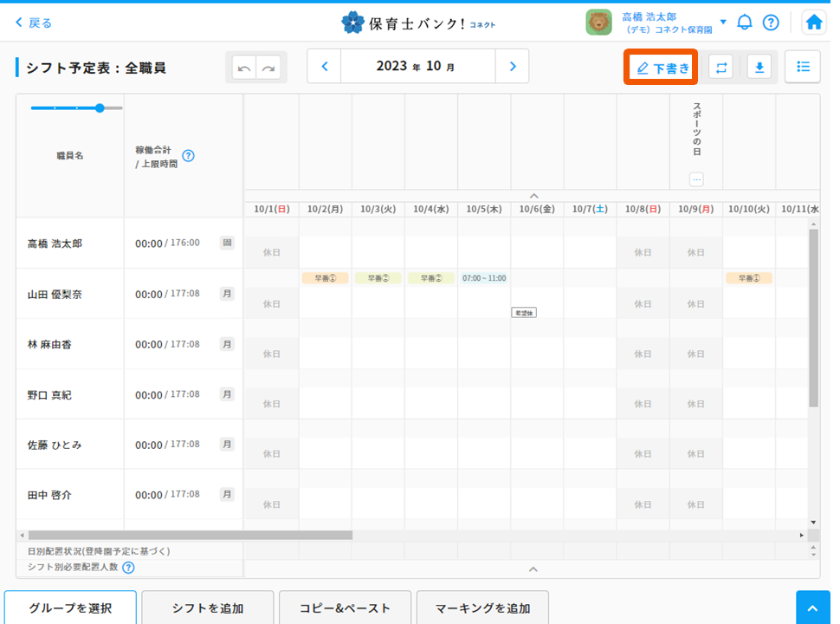Click the undo arrow button
Screen dimensions: 840x624
(x=244, y=68)
